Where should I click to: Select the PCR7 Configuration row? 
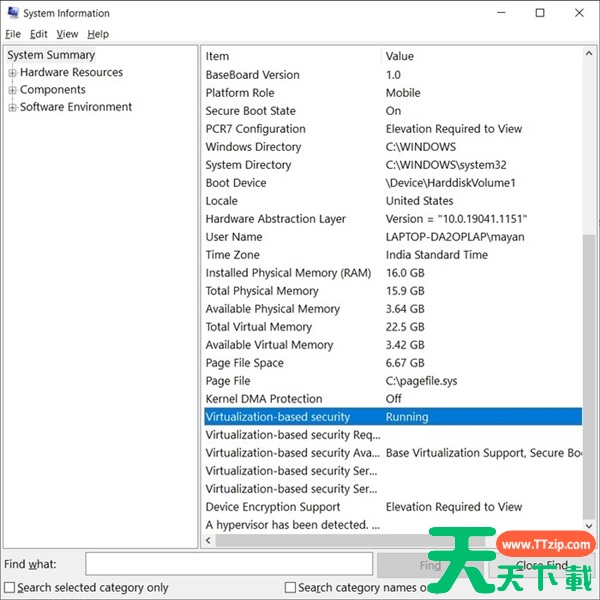(393, 129)
